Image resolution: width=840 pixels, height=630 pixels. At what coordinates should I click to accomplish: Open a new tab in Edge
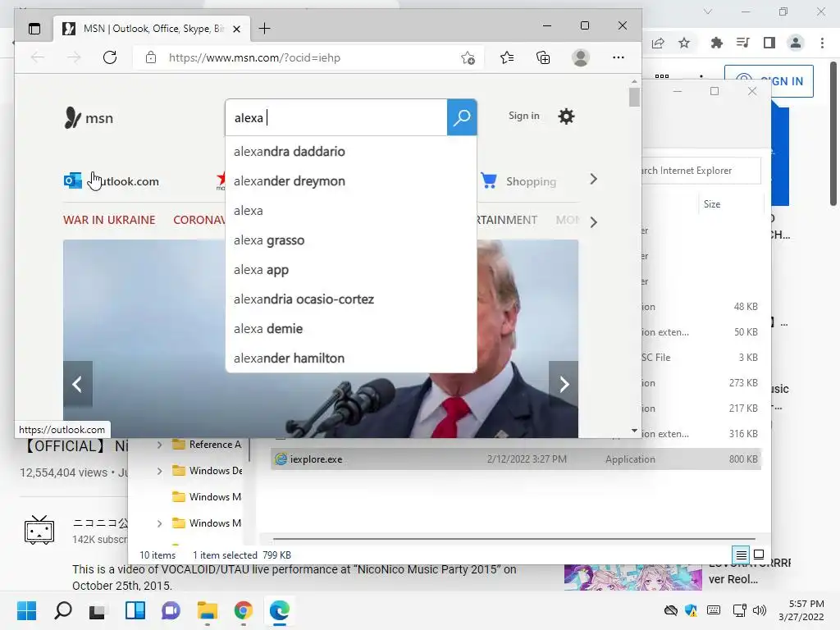264,29
